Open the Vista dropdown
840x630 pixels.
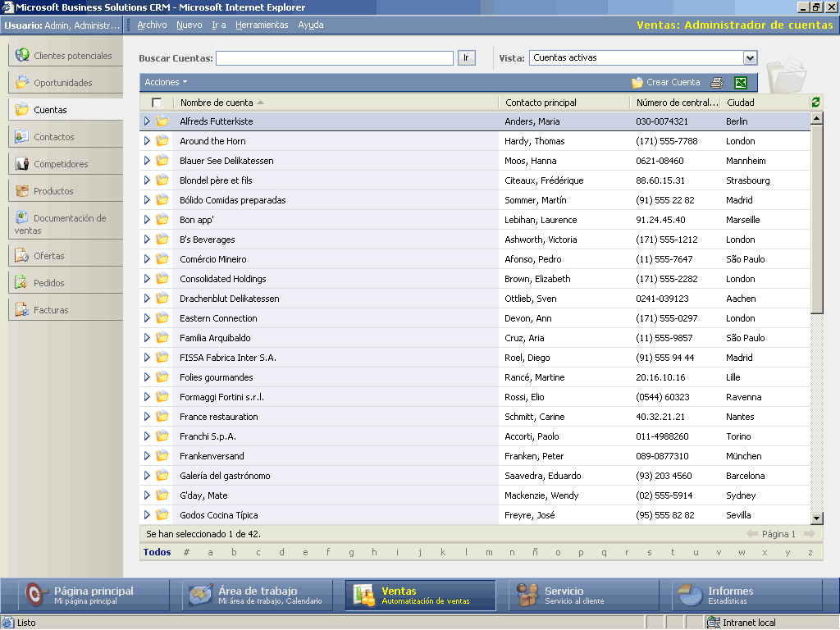click(750, 58)
